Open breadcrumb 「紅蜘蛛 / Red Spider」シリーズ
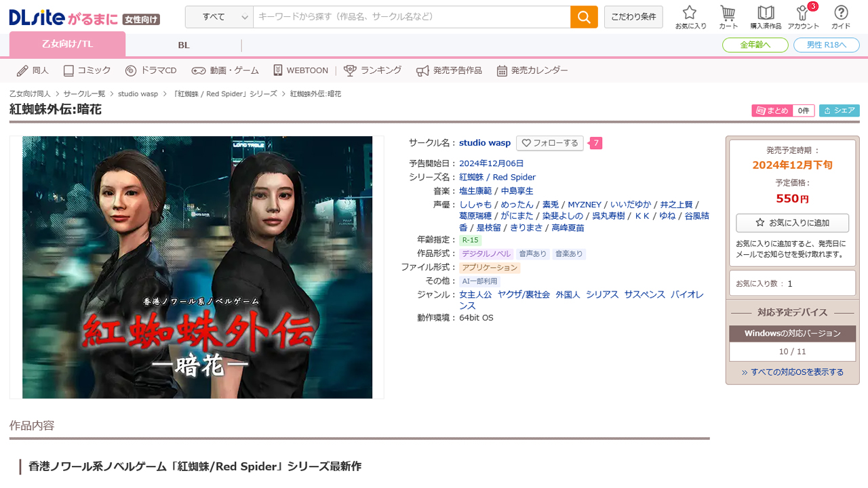 point(224,94)
